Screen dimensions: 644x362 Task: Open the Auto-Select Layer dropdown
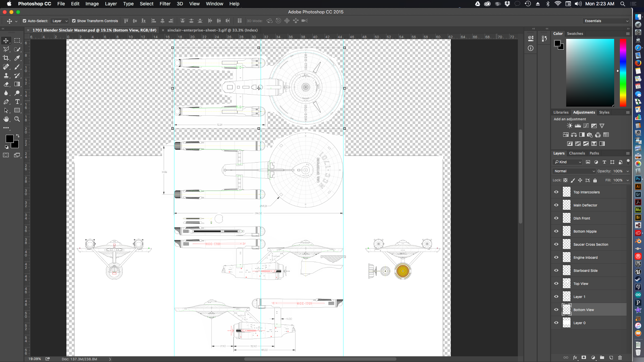click(60, 21)
